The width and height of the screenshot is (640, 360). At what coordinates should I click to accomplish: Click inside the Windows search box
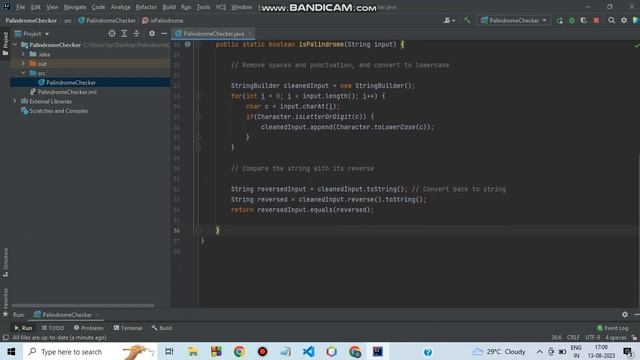click(90, 351)
